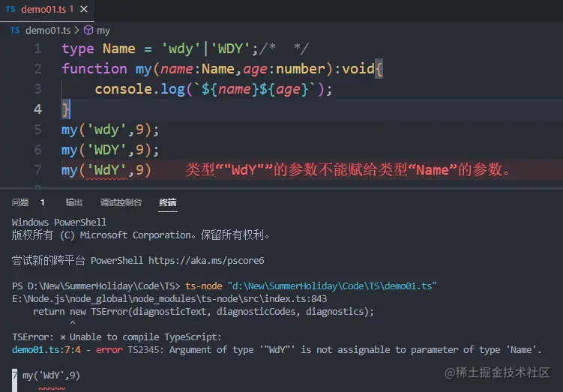The image size is (563, 392).
Task: Click the Microsoft Corporation copyright line
Action: pyautogui.click(x=140, y=235)
